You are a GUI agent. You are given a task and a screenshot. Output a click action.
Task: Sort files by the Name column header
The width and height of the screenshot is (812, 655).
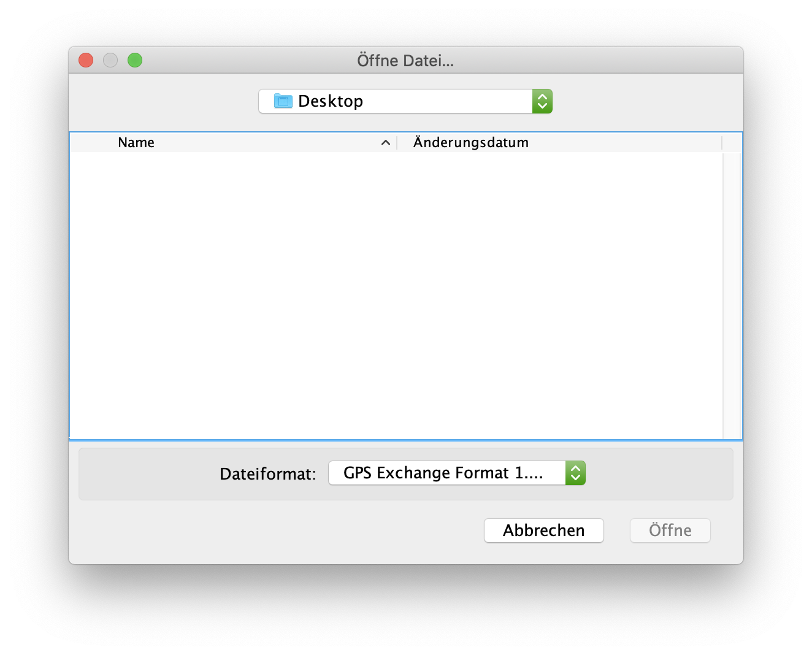point(136,143)
